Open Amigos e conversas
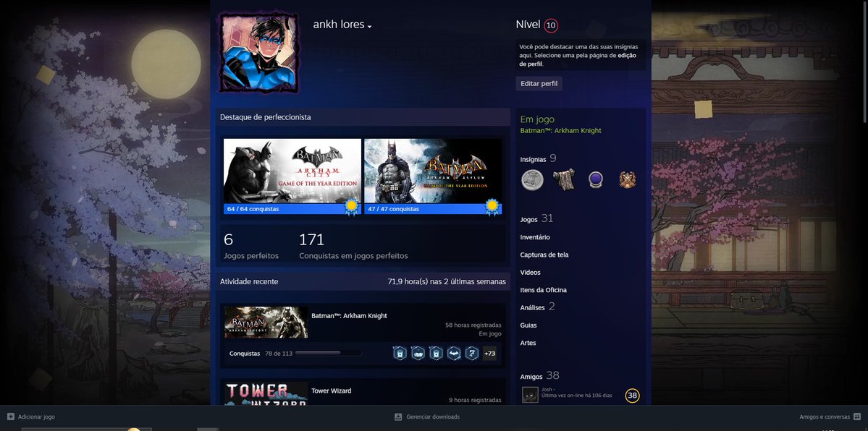 click(x=825, y=417)
